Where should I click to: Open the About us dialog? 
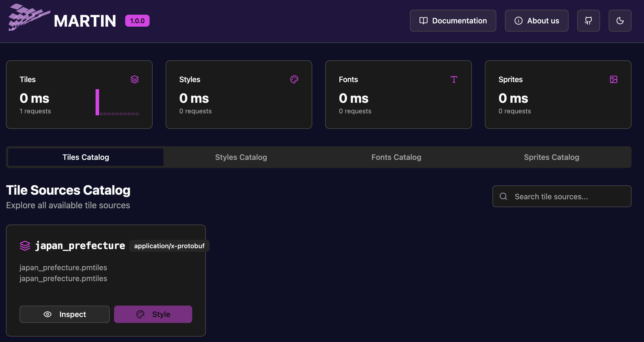pyautogui.click(x=536, y=21)
